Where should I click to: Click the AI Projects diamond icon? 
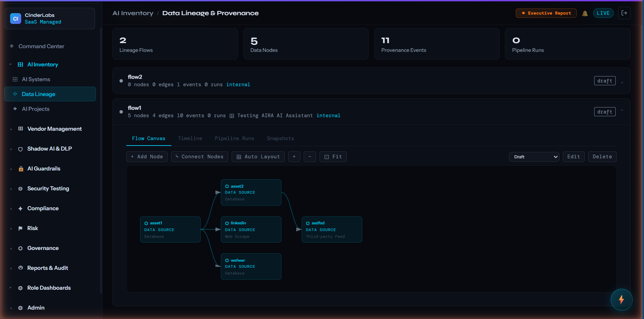point(15,109)
